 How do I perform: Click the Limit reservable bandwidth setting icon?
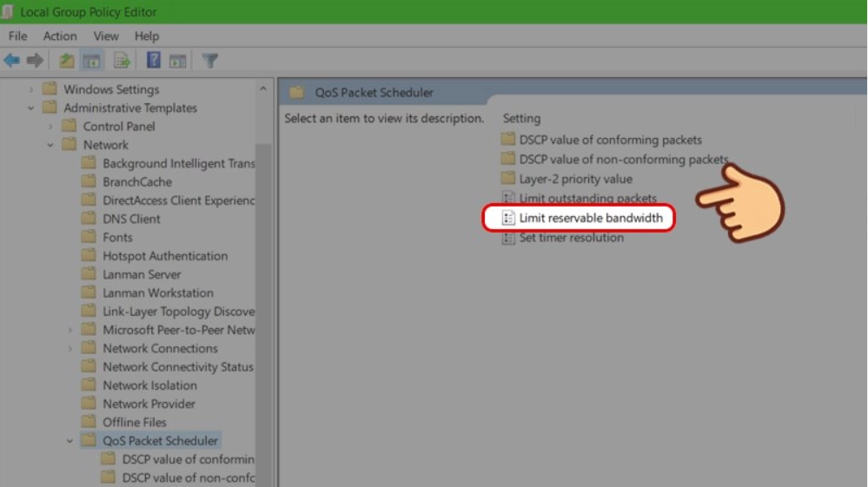click(508, 218)
